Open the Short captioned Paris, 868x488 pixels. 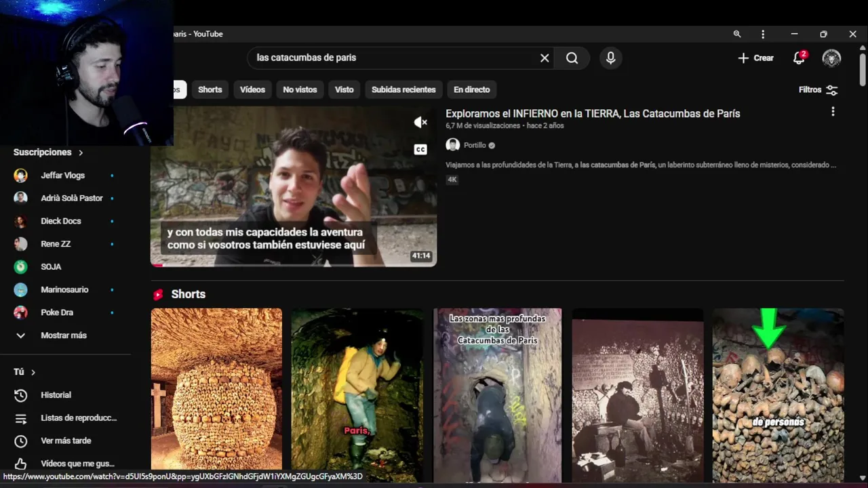pos(357,395)
